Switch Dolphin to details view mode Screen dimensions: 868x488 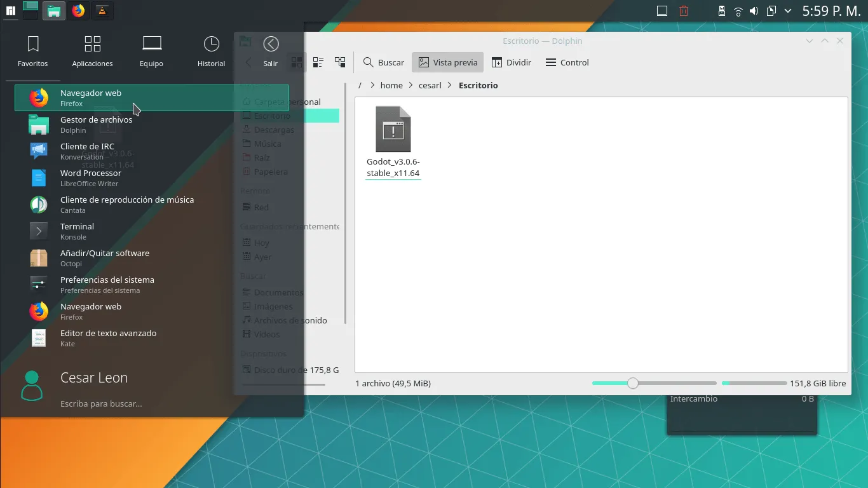[340, 62]
